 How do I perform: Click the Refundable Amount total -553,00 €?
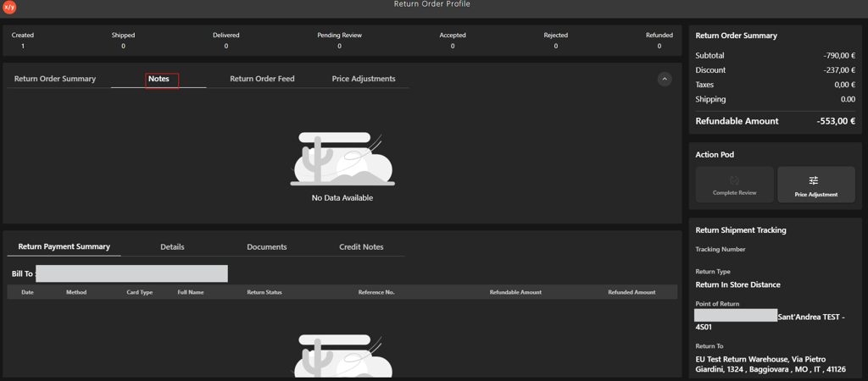836,121
